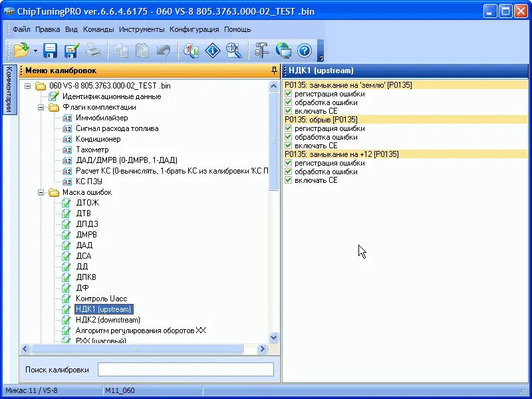Click the magnifier hex search icon

[x=234, y=51]
